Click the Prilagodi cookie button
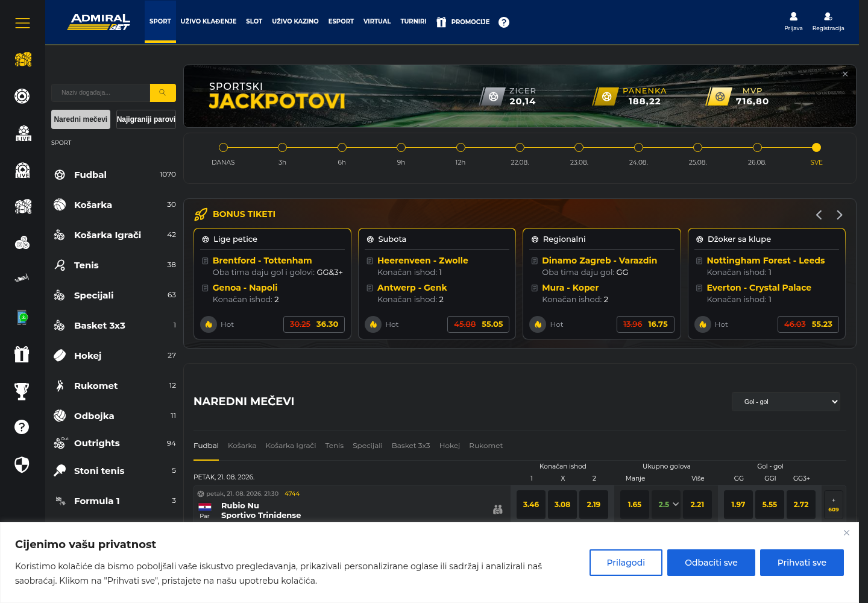The image size is (868, 603). (x=626, y=563)
